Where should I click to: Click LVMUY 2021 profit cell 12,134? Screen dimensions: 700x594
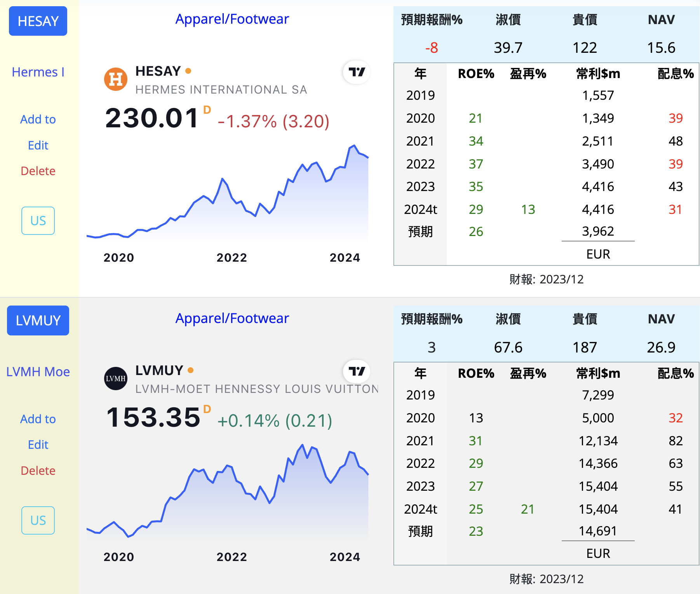click(598, 441)
